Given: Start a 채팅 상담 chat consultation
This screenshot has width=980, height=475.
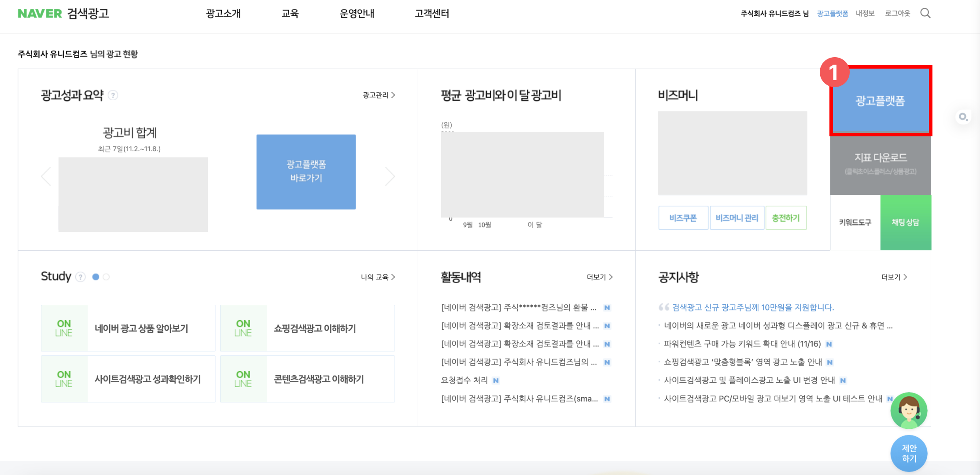Looking at the screenshot, I should click(906, 223).
